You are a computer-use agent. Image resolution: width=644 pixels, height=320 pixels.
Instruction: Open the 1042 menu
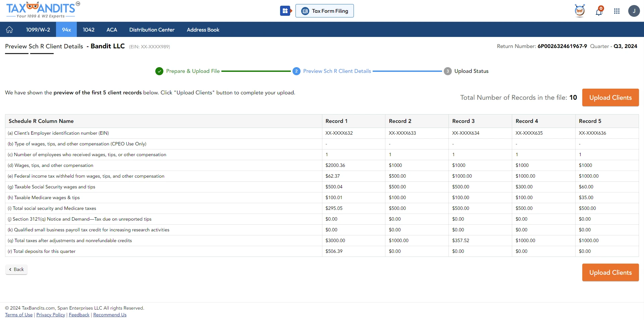click(89, 30)
